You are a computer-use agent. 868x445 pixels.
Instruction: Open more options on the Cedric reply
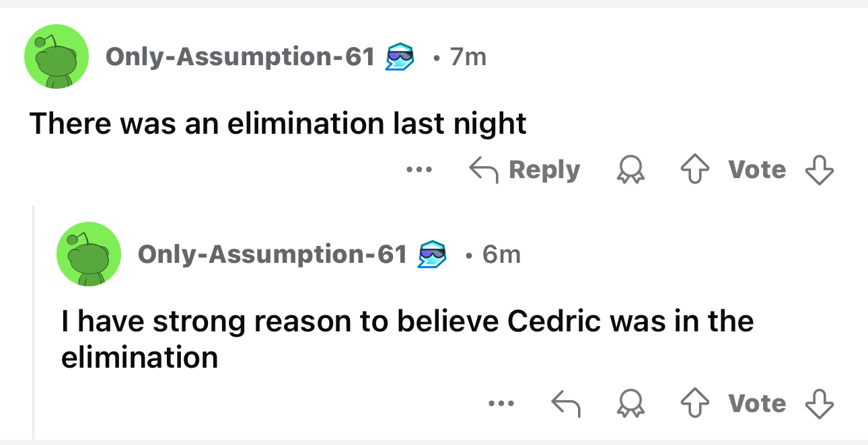[x=501, y=403]
